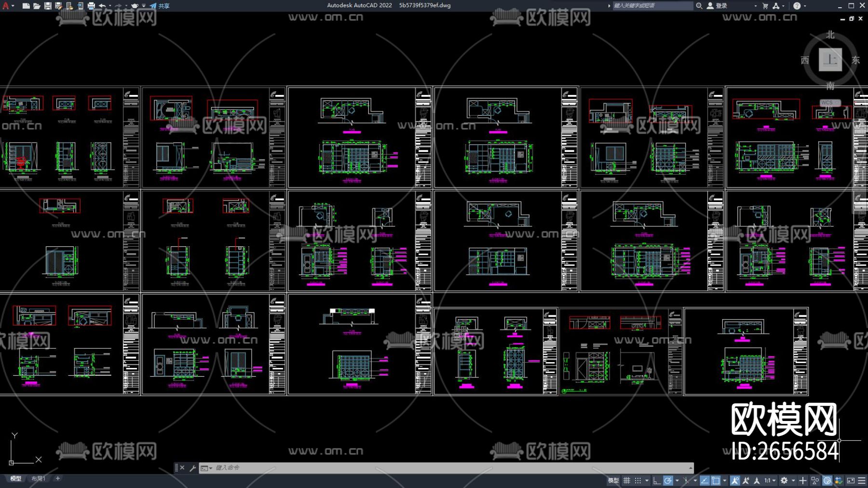The width and height of the screenshot is (868, 488).
Task: Open status bar customization hamburger menu
Action: coord(861,480)
